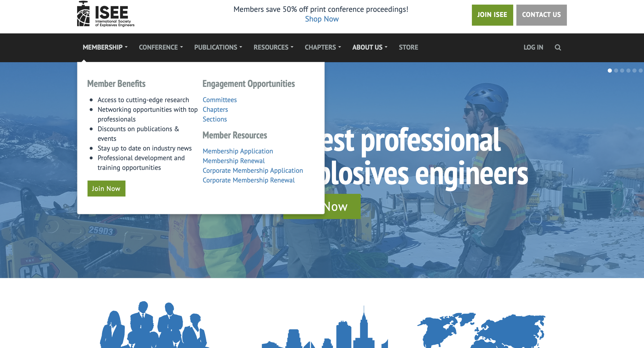Image resolution: width=644 pixels, height=348 pixels.
Task: Click the green Join ISEE button
Action: pos(492,15)
